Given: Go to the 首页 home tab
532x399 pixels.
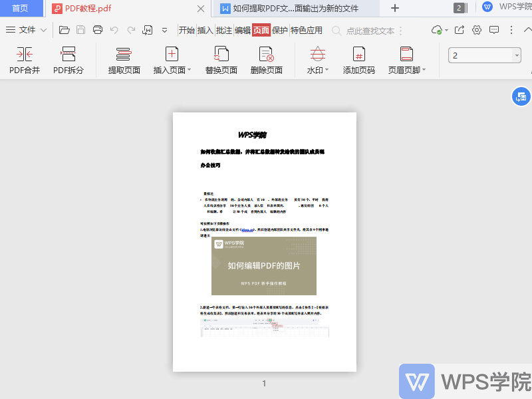Looking at the screenshot, I should point(21,8).
